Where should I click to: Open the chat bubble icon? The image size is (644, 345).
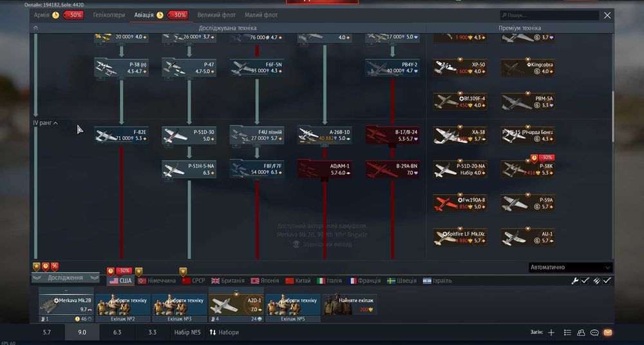point(594,332)
